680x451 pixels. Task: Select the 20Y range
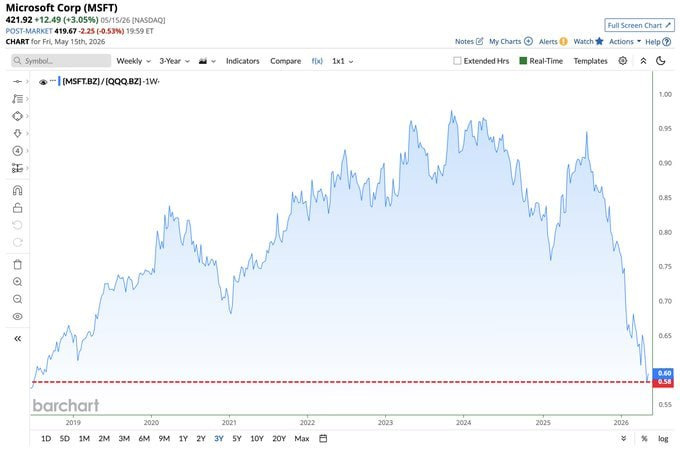pos(279,438)
